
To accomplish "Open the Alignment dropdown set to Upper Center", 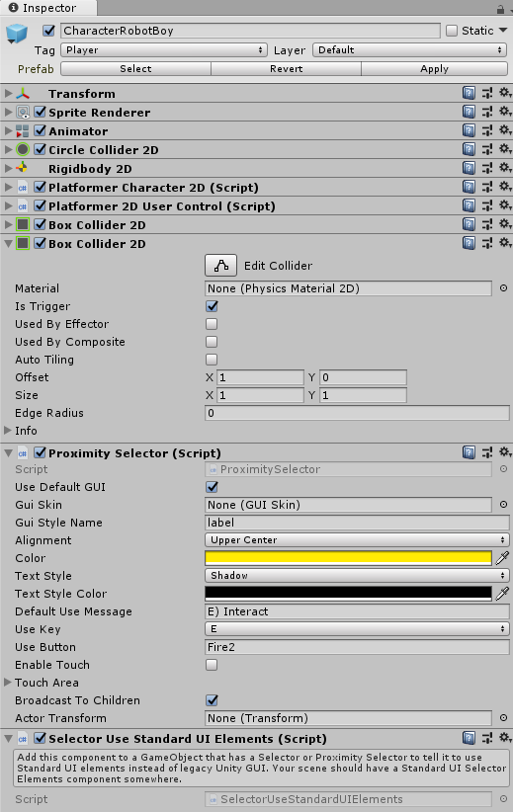I will pos(357,540).
